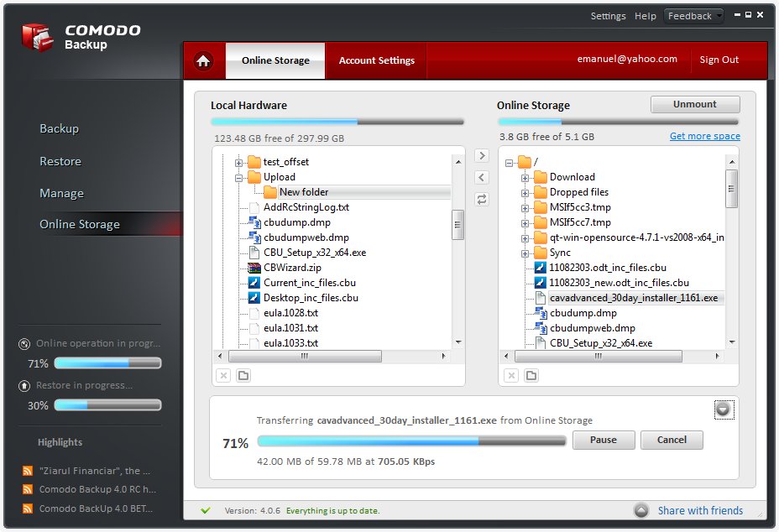This screenshot has height=532, width=779.
Task: Open Backup in the sidebar
Action: 59,128
